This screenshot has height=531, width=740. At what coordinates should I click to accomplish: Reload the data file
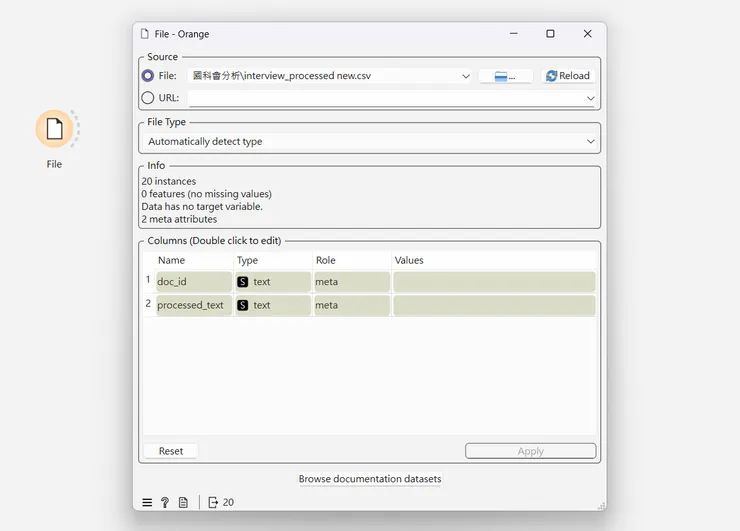(x=568, y=76)
